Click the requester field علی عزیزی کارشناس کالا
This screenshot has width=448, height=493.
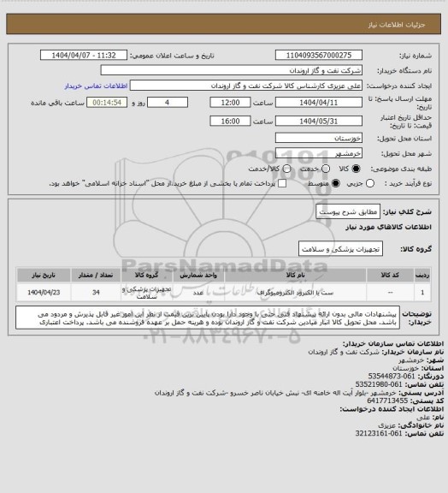click(246, 86)
